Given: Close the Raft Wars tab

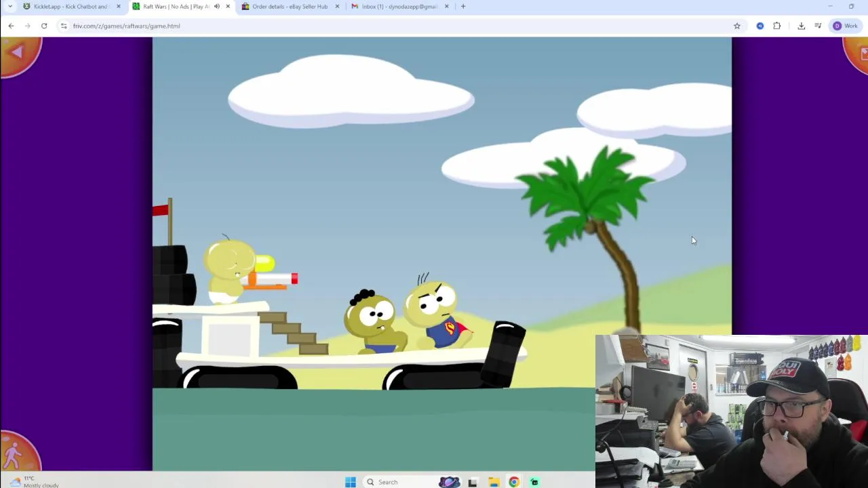Looking at the screenshot, I should click(x=228, y=7).
